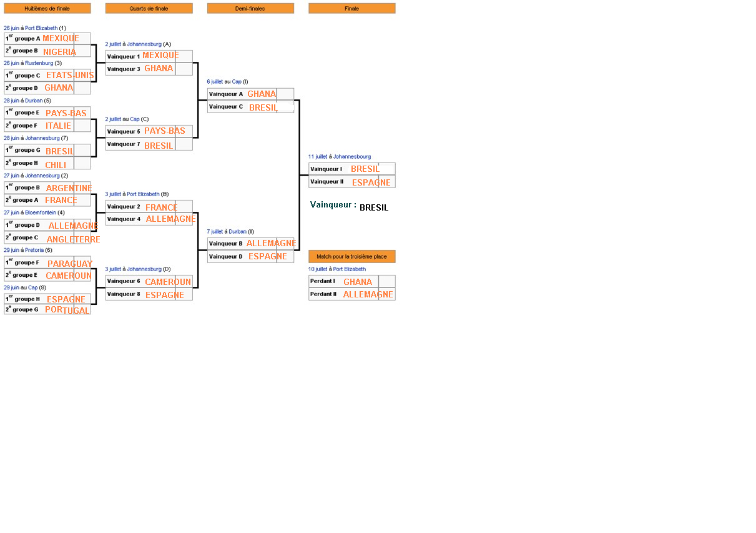Click PAYS-BAS in the Vainqueur 5 row
Image resolution: width=756 pixels, height=533 pixels.
(165, 131)
